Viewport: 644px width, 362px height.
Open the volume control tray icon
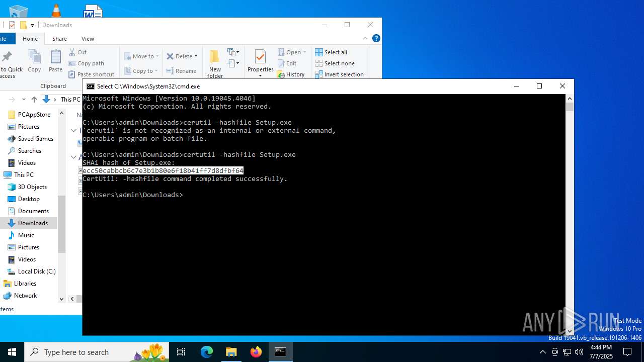579,352
